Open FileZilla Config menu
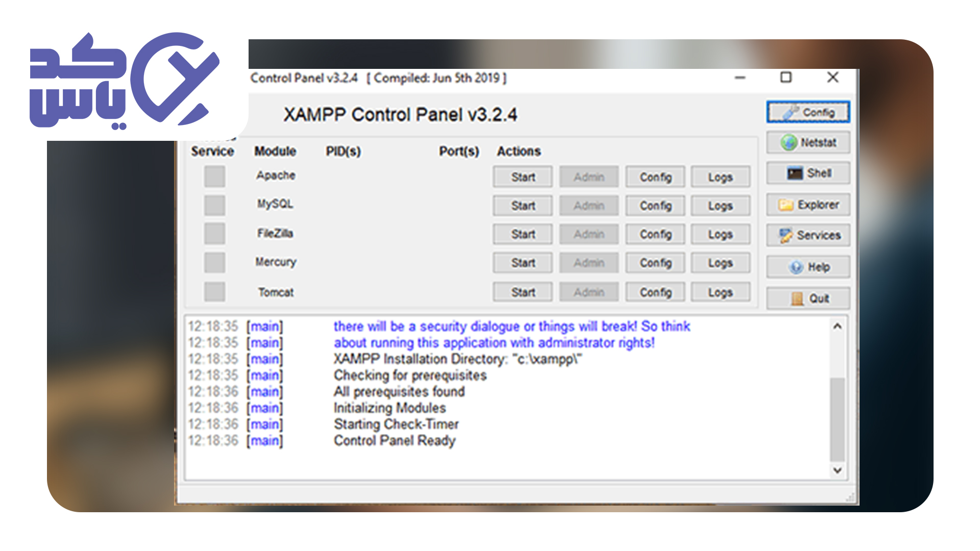 655,234
